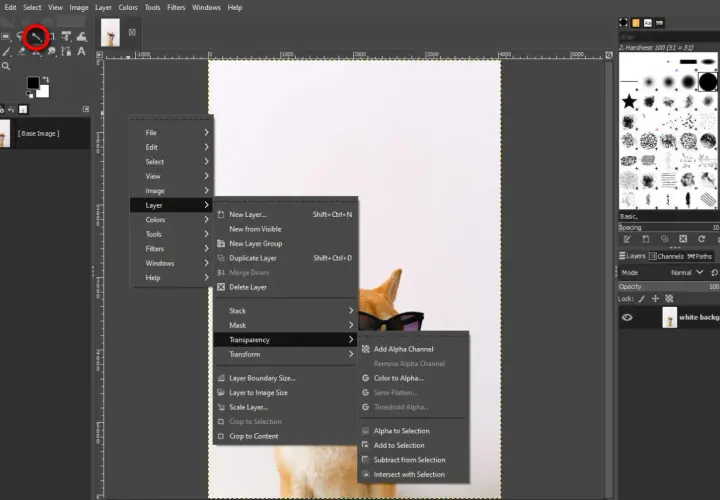
Task: Open the image menu at canvas corner
Action: click(99, 55)
